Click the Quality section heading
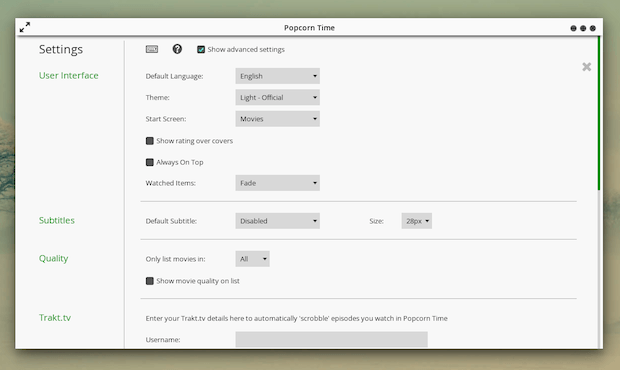 click(53, 258)
